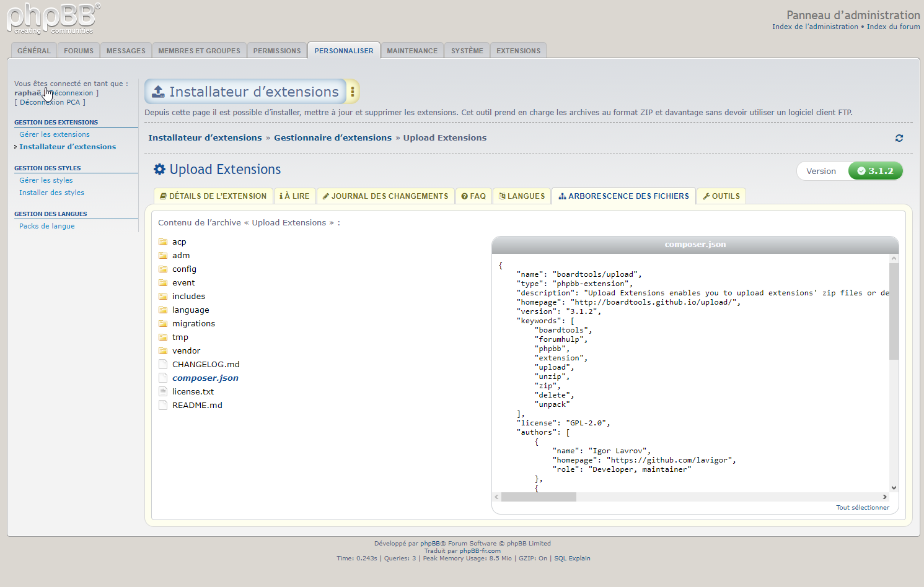Screen dimensions: 924x587
Task: Expand the vendor folder
Action: pos(186,351)
